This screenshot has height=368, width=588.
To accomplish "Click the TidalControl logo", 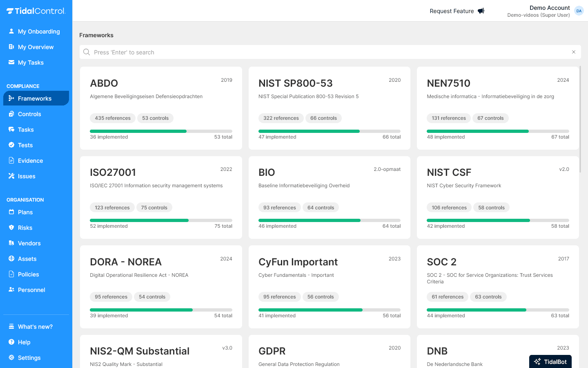I will pos(36,11).
